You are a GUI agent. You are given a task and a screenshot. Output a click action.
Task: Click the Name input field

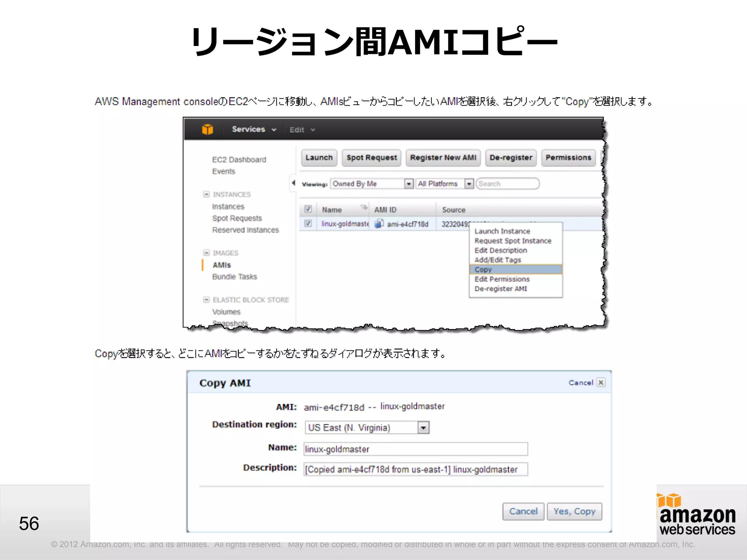pos(415,449)
